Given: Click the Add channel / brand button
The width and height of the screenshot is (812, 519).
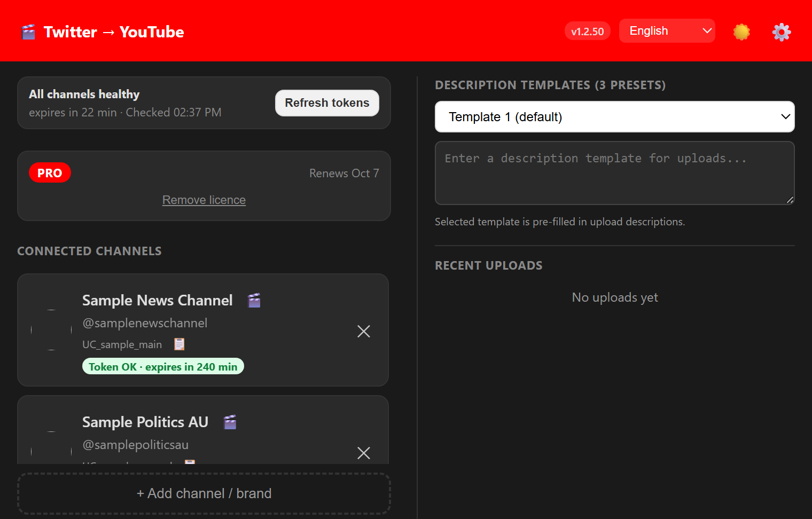Looking at the screenshot, I should pos(204,493).
